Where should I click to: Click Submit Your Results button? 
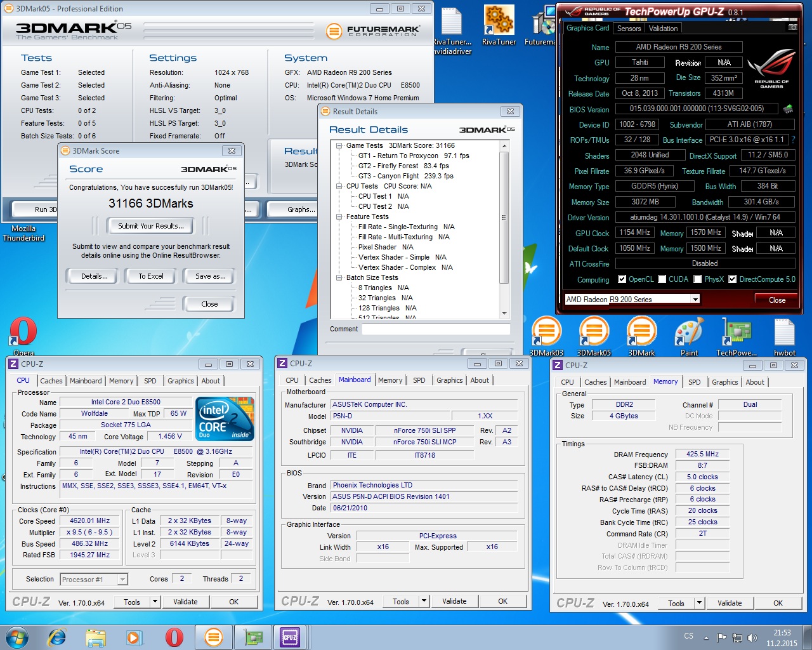pos(151,226)
